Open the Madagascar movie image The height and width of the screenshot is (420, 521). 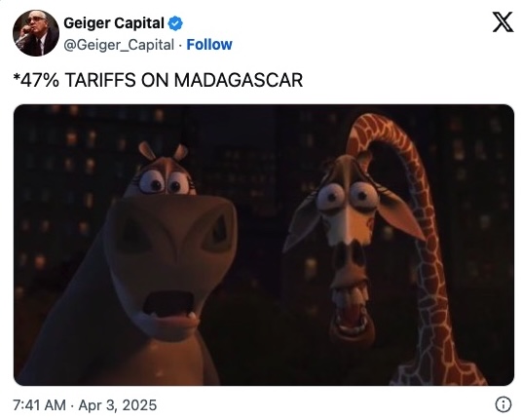point(264,246)
